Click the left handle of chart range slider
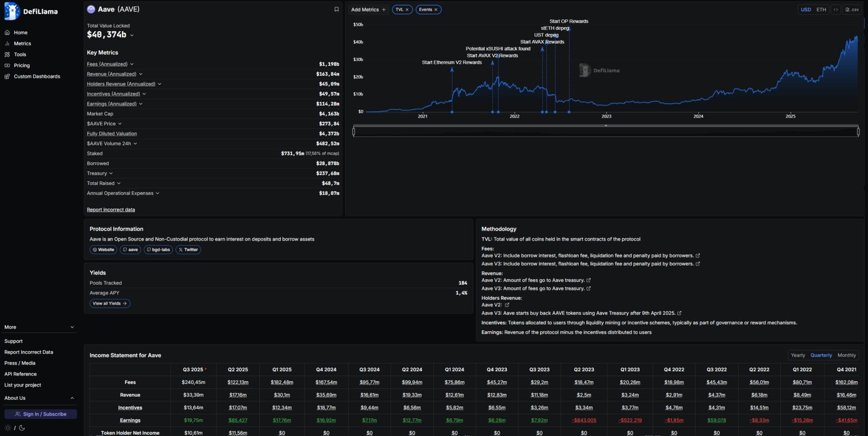 (x=354, y=132)
